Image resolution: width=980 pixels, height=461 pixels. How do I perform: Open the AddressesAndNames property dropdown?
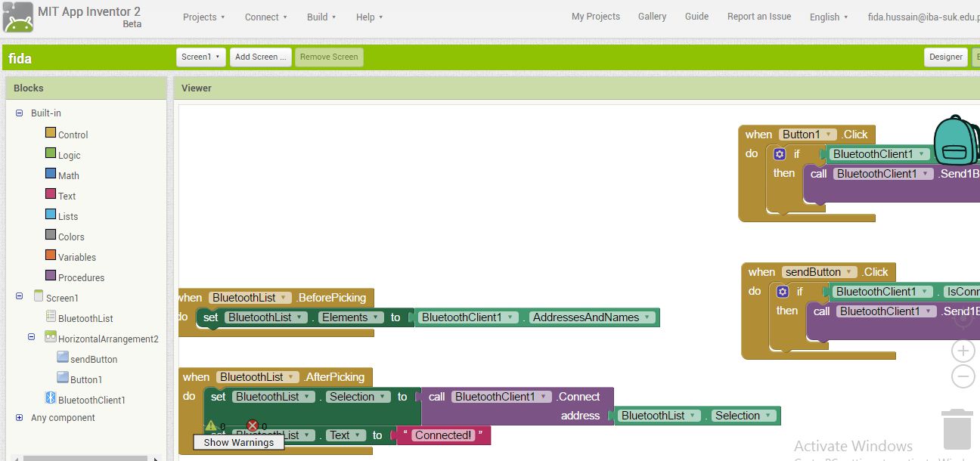coord(593,317)
